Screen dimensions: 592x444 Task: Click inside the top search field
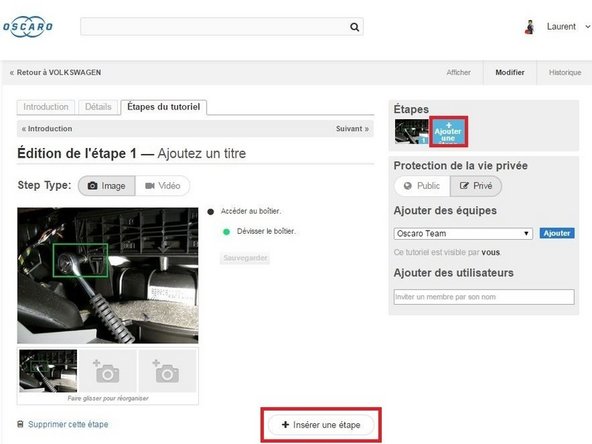click(x=222, y=27)
